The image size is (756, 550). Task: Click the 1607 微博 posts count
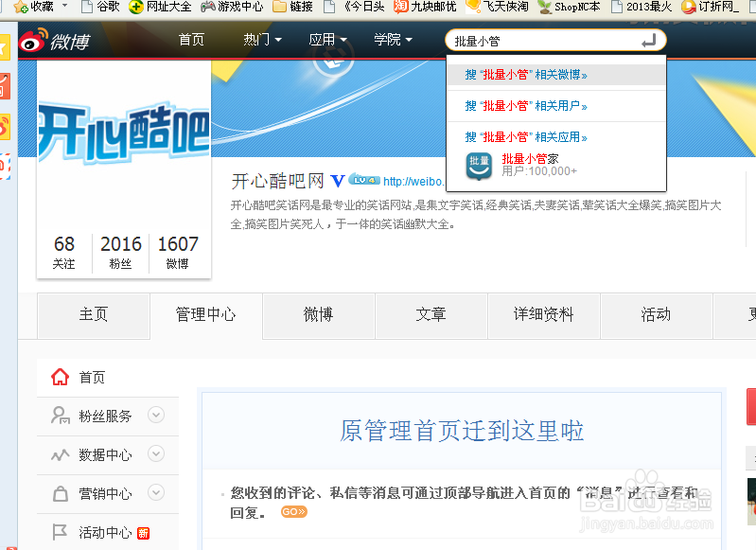178,252
